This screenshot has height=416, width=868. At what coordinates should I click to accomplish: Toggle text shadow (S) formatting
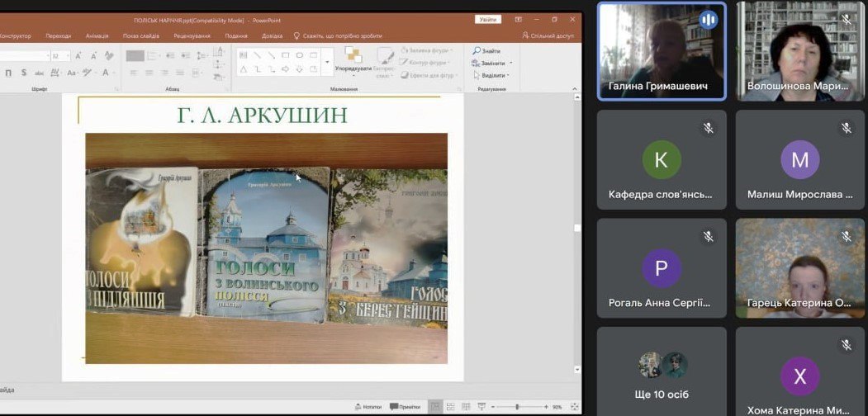pyautogui.click(x=24, y=73)
